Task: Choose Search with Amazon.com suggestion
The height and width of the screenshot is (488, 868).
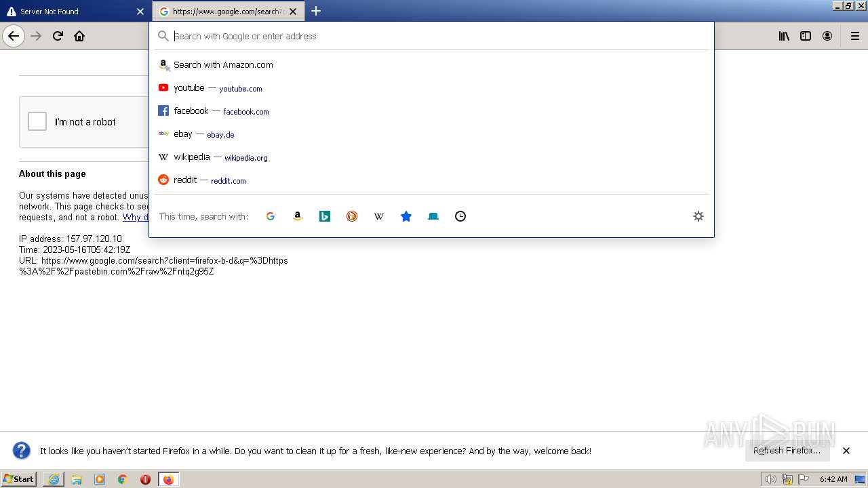Action: click(x=431, y=65)
